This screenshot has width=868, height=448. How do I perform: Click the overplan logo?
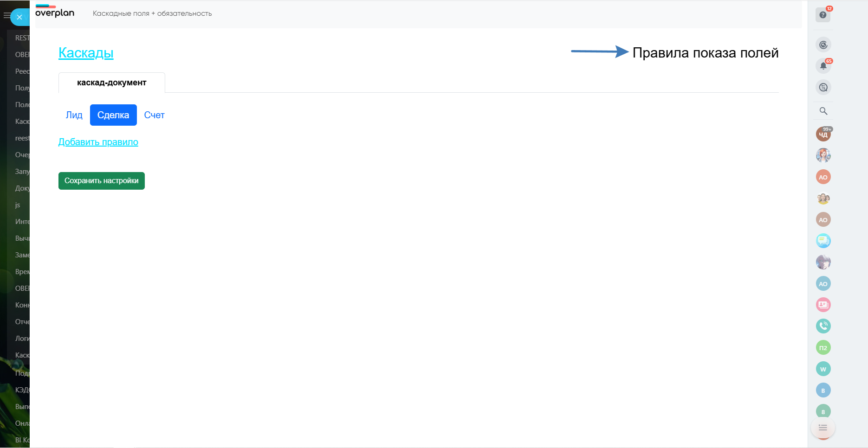click(55, 13)
